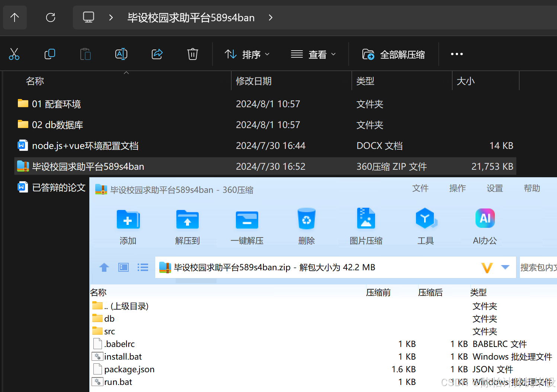Select .. (上级目录) parent entry
Screen dimensions: 557x392
(x=121, y=306)
